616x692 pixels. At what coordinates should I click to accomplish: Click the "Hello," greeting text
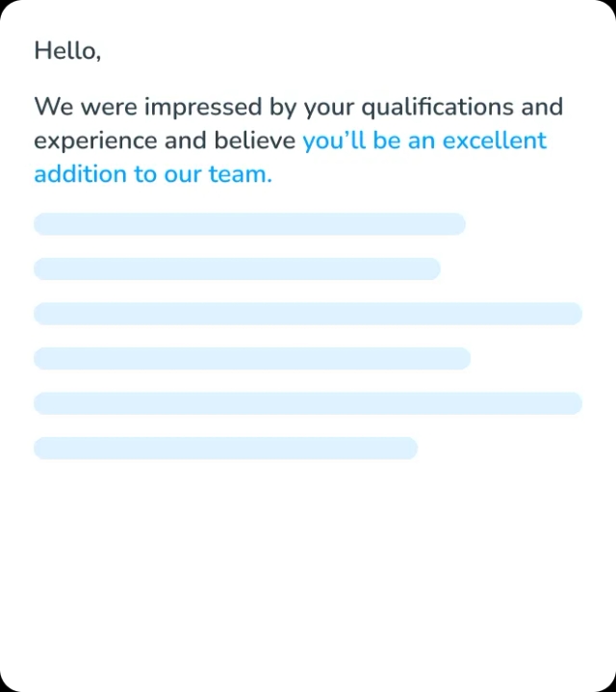pos(67,51)
